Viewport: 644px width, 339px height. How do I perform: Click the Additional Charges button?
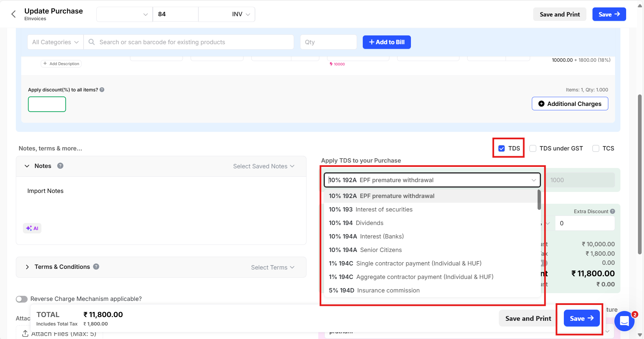[570, 104]
